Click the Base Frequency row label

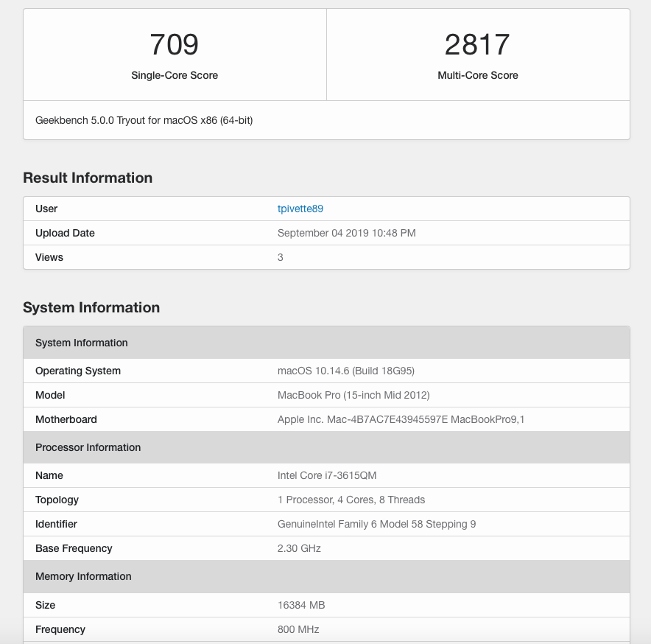(x=74, y=548)
